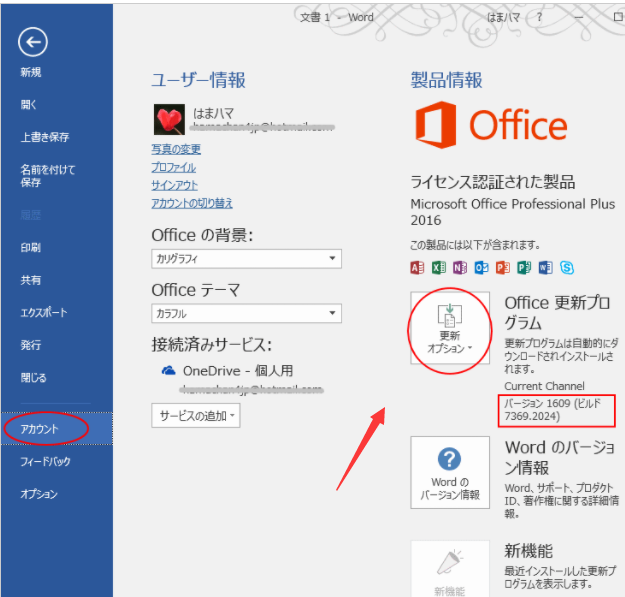Open the 更新オプション dropdown button
The height and width of the screenshot is (597, 625).
click(x=450, y=328)
